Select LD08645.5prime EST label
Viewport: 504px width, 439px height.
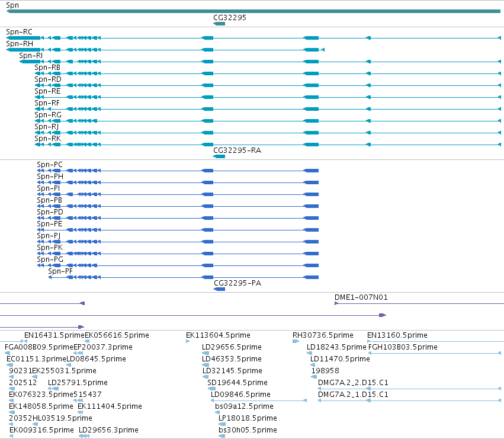click(96, 359)
